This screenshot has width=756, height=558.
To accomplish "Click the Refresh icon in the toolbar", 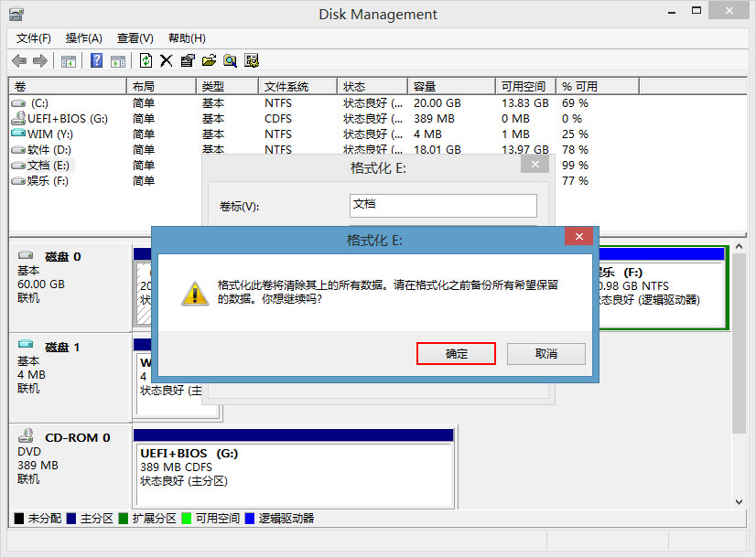I will tap(146, 60).
